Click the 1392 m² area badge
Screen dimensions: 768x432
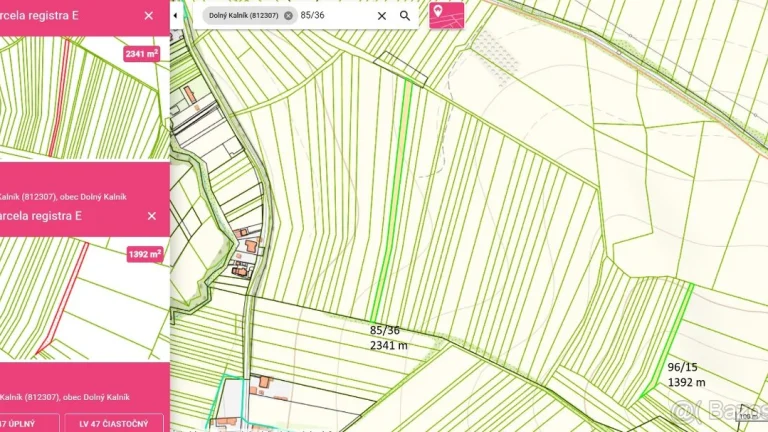pos(145,254)
